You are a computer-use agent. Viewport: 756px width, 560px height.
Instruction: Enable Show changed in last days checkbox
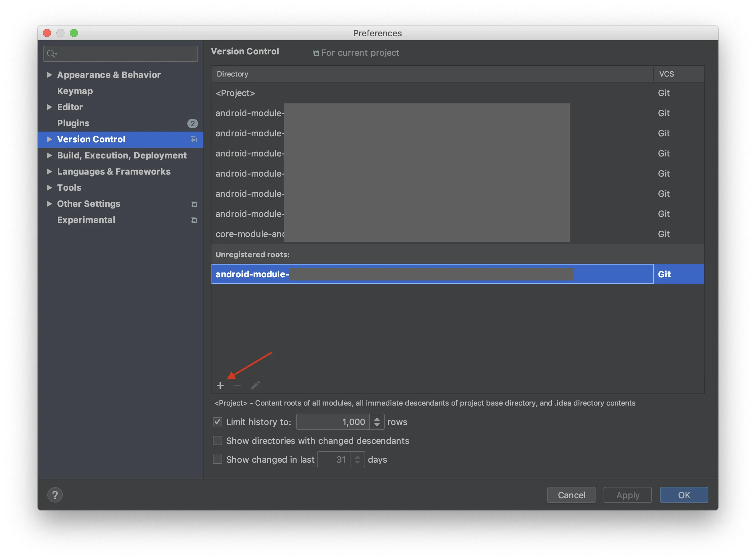(x=217, y=459)
